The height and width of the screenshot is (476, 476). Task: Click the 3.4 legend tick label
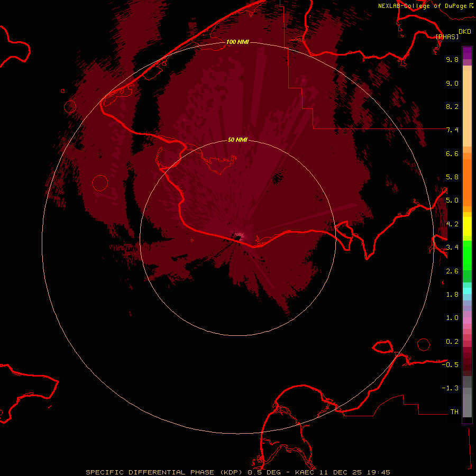tap(452, 248)
